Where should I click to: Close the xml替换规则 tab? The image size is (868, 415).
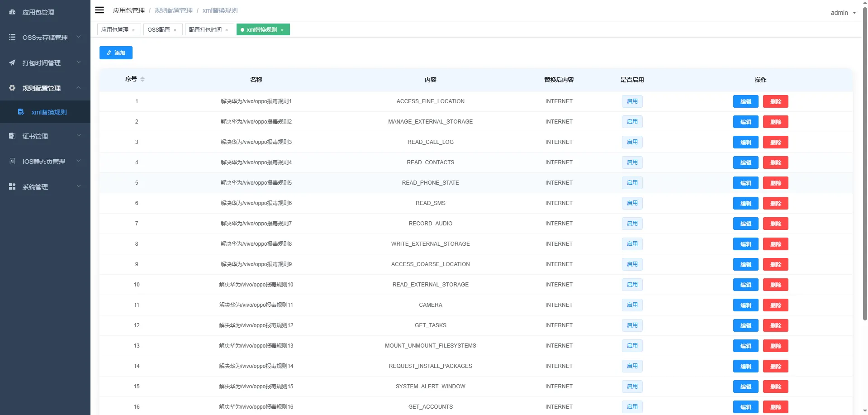coord(282,29)
